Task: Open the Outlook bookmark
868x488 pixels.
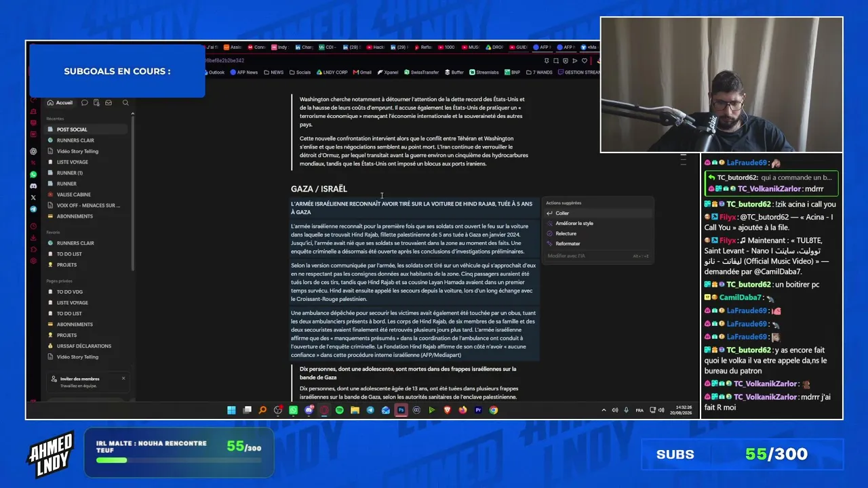Action: [x=214, y=73]
